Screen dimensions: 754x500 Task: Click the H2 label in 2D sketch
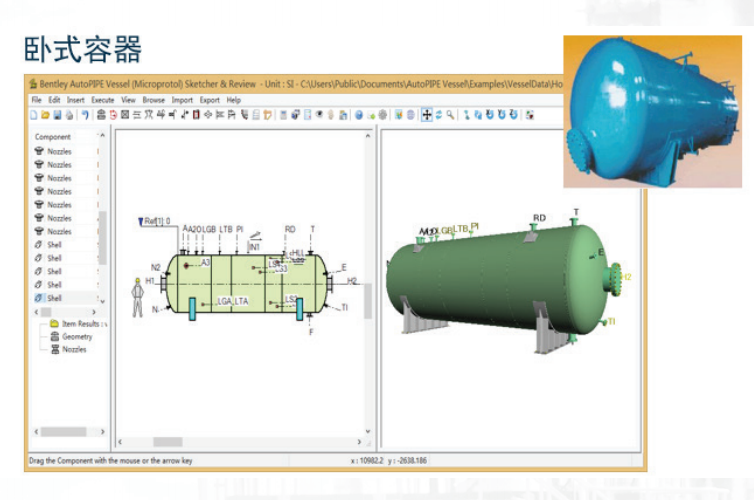352,281
